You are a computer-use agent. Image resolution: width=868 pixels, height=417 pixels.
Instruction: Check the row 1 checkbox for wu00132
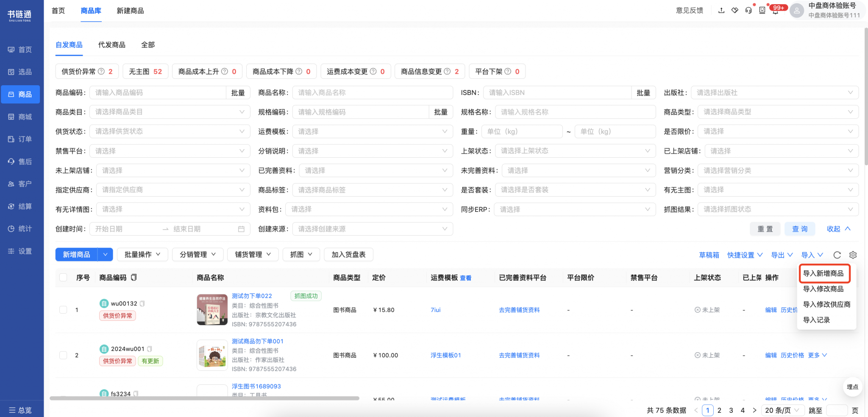[x=63, y=310]
